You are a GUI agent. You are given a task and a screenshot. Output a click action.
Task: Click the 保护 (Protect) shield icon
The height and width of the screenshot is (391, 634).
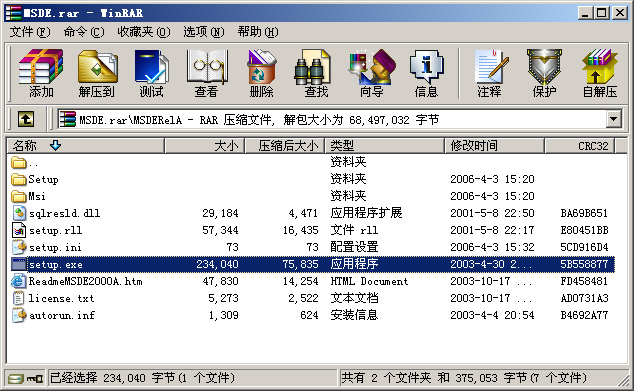click(544, 73)
